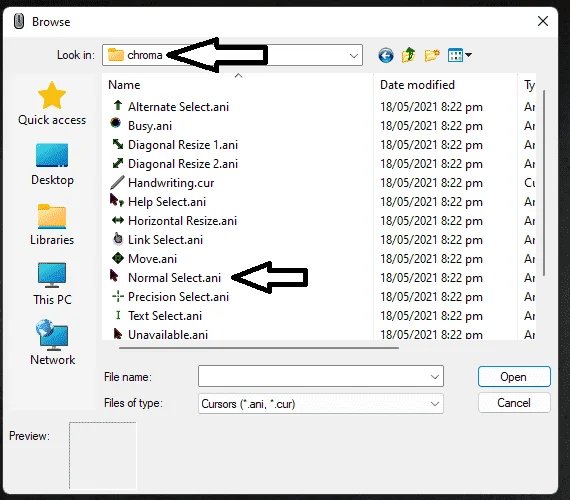Click the Busy.ani cursor icon
The height and width of the screenshot is (500, 570).
click(x=116, y=123)
